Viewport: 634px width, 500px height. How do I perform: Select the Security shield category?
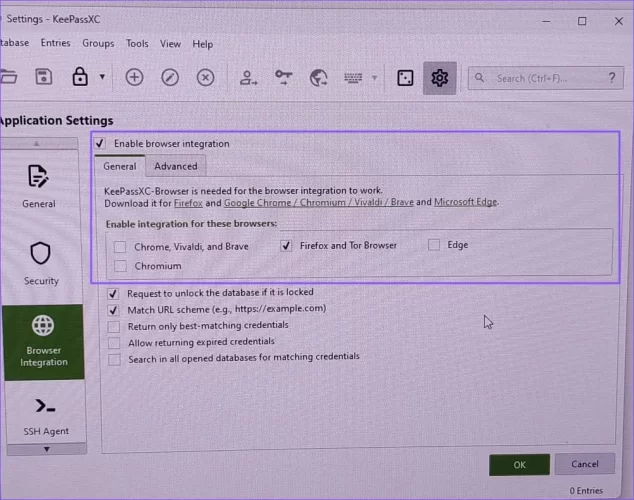41,262
